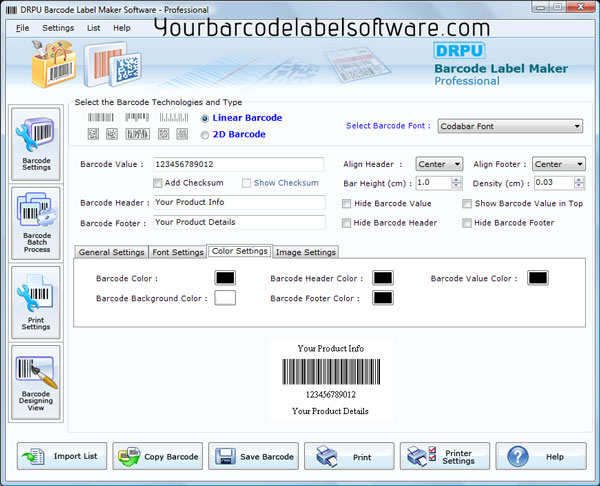This screenshot has width=600, height=486.
Task: Click the Import List document icon
Action: click(x=33, y=456)
